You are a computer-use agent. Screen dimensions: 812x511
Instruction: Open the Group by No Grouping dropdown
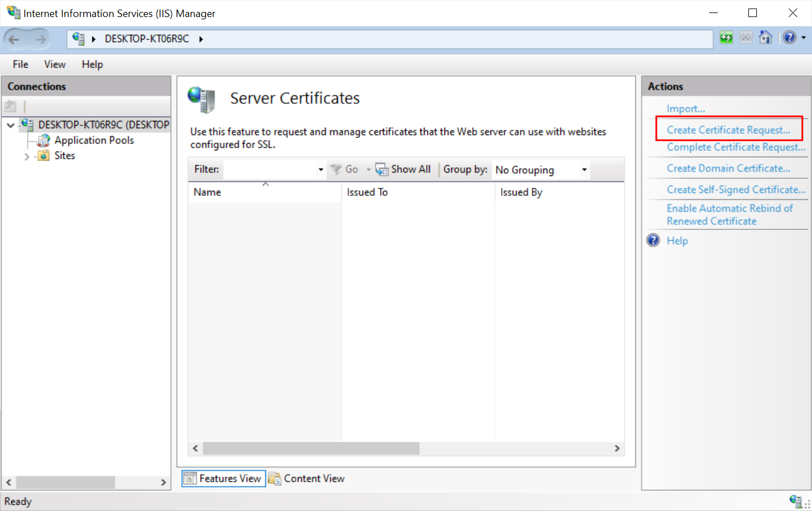584,170
